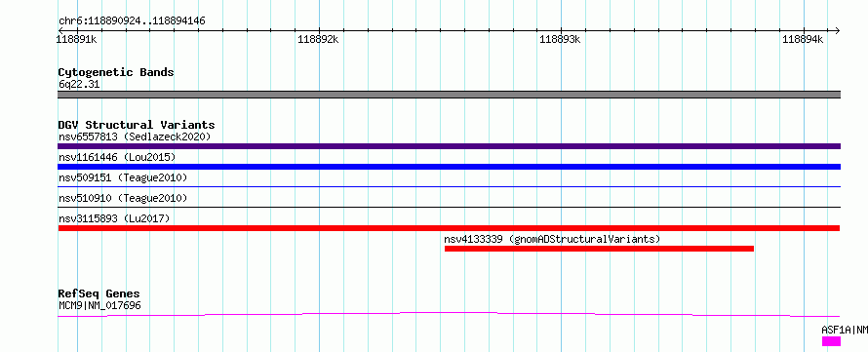Click the nsv509151 (Teague2010) label
The height and width of the screenshot is (352, 868).
point(123,177)
